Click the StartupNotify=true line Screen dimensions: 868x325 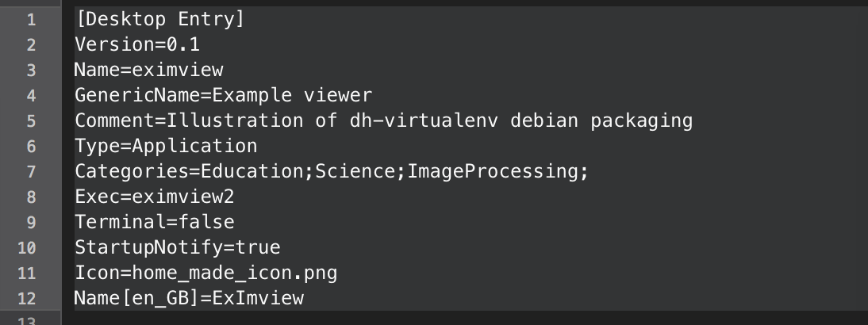pos(177,247)
